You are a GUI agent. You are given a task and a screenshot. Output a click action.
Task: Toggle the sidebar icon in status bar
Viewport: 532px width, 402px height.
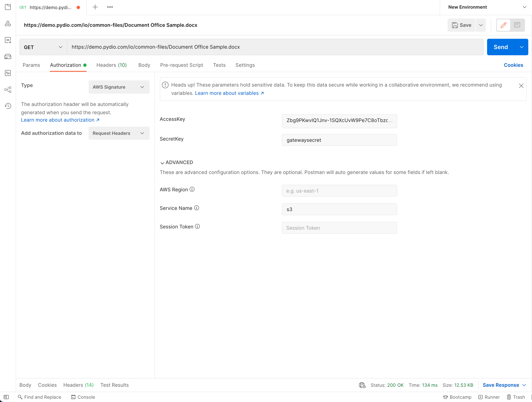point(6,397)
